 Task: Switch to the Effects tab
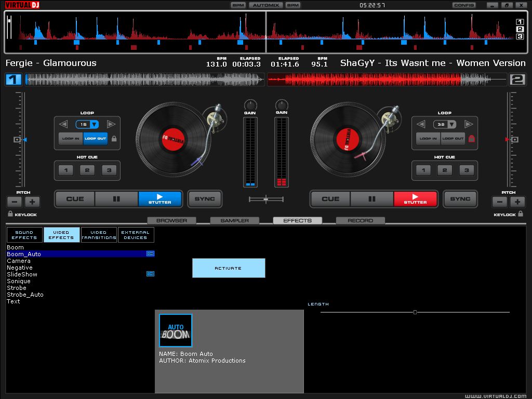298,220
